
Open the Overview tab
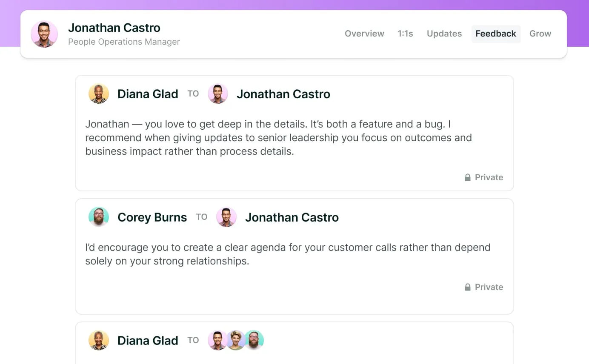[364, 34]
